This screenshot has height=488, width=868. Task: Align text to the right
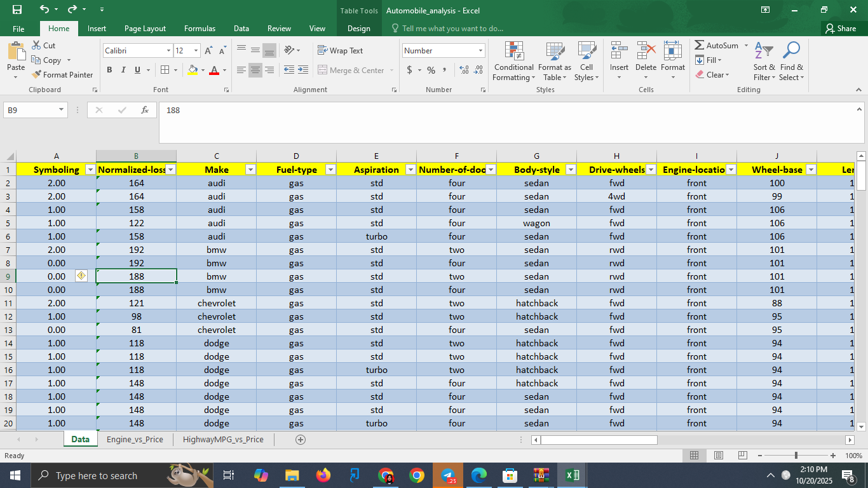[x=269, y=70]
